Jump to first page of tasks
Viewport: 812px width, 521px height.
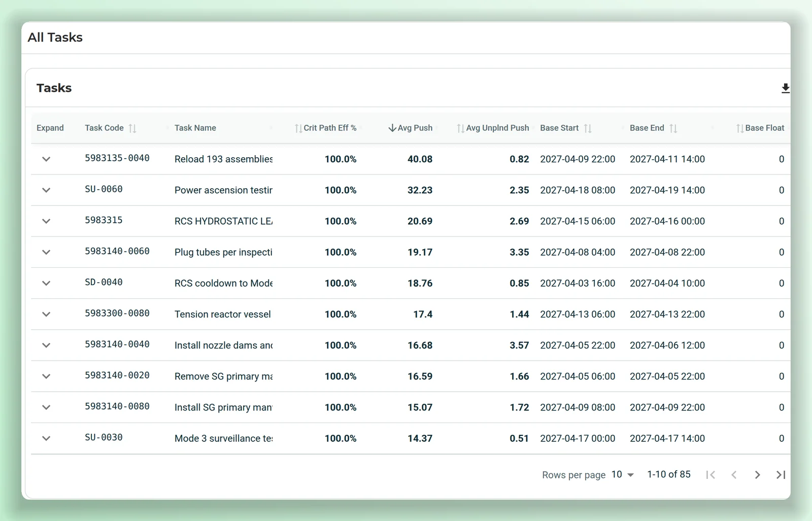coord(710,475)
